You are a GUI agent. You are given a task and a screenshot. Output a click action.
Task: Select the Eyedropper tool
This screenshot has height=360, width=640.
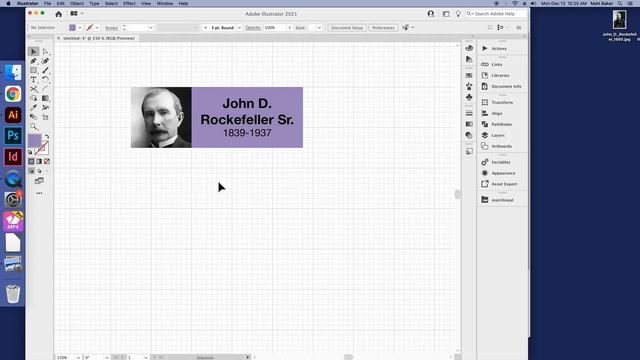[33, 108]
